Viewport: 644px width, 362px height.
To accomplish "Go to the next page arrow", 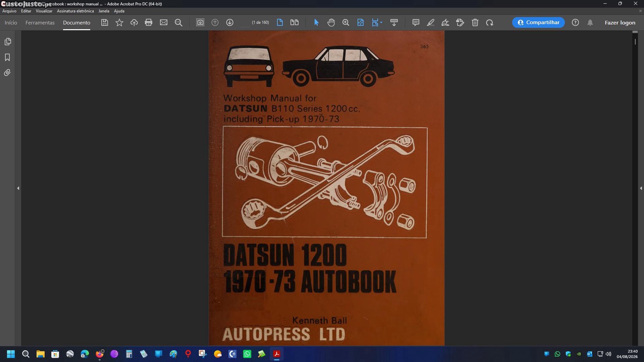I will [230, 22].
